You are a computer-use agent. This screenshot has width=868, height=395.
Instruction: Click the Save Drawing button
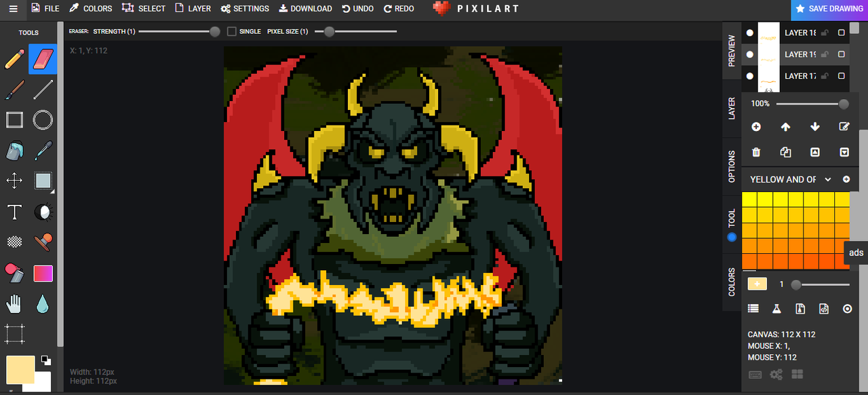[829, 9]
